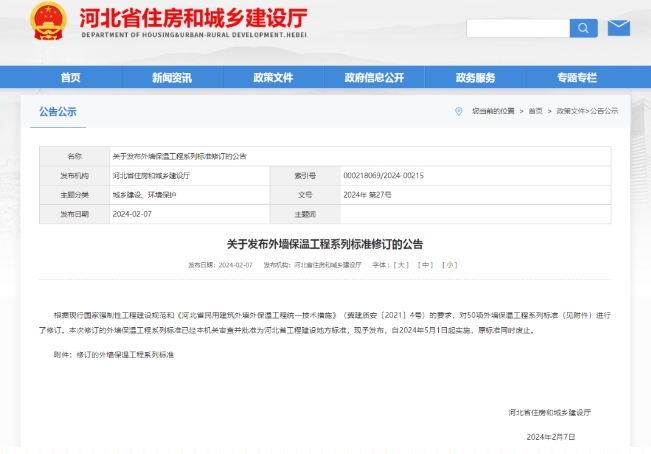651x454 pixels.
Task: Click the national emblem logo
Action: tap(47, 22)
